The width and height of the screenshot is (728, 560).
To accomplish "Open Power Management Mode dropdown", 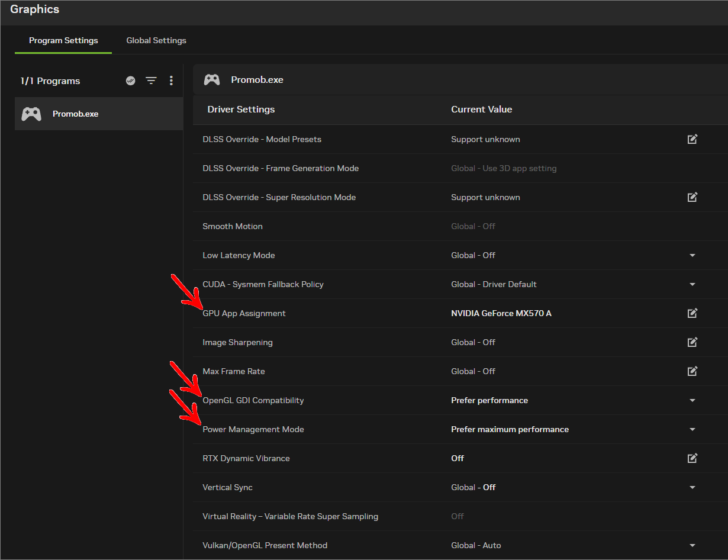I will (x=692, y=429).
